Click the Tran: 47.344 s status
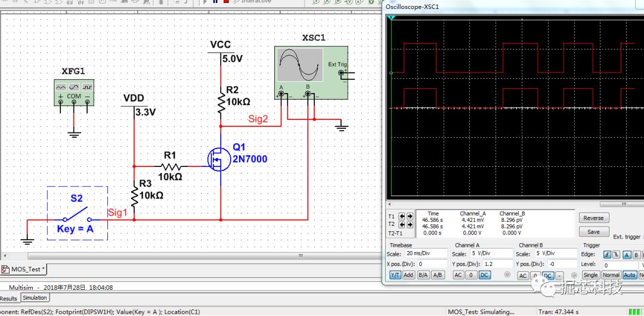The height and width of the screenshot is (316, 644). click(x=559, y=312)
